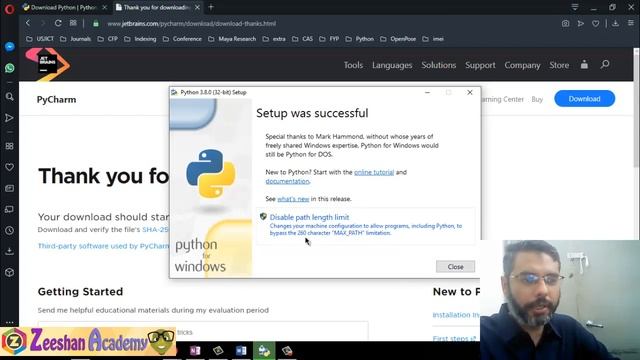Screen dimensions: 640x360
Task: Open the OpenPose bookmarks folder
Action: (398, 39)
